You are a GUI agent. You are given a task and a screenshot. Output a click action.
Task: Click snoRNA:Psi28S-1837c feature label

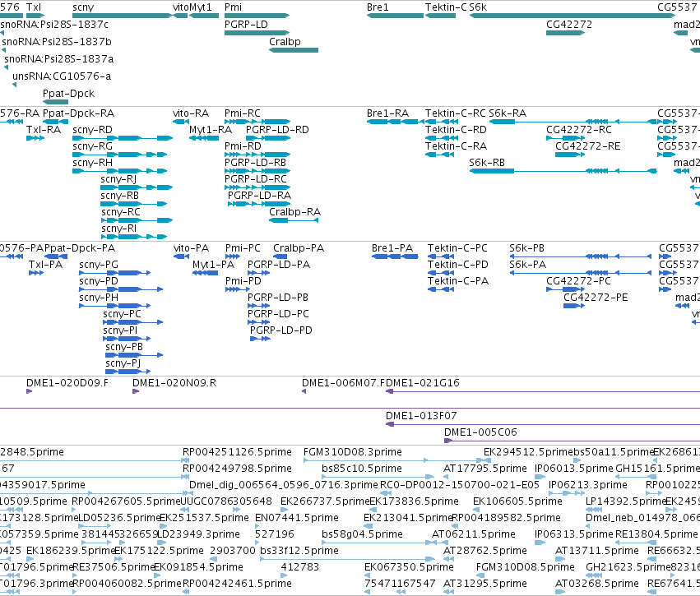tap(54, 25)
